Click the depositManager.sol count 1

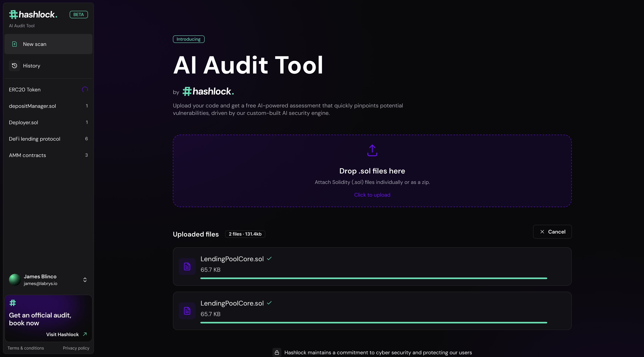87,106
